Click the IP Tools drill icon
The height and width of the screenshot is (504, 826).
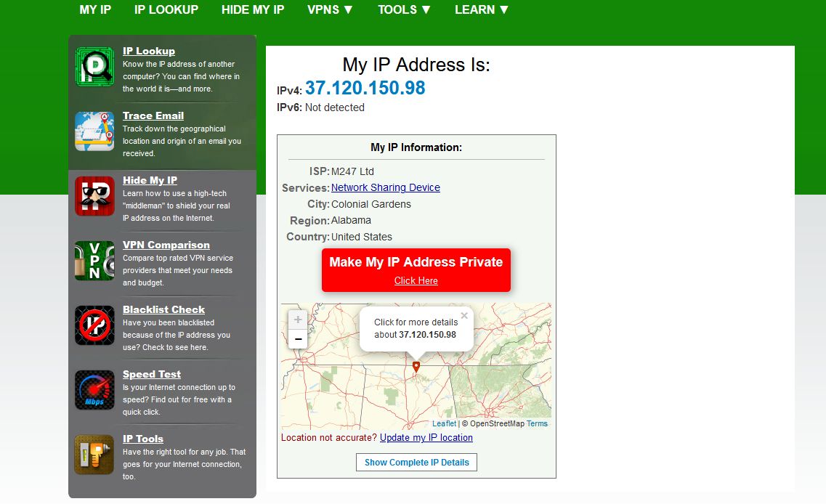[x=94, y=455]
